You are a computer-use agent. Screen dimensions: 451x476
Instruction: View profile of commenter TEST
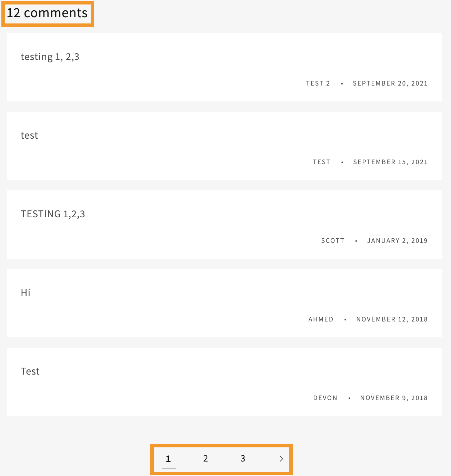(321, 162)
